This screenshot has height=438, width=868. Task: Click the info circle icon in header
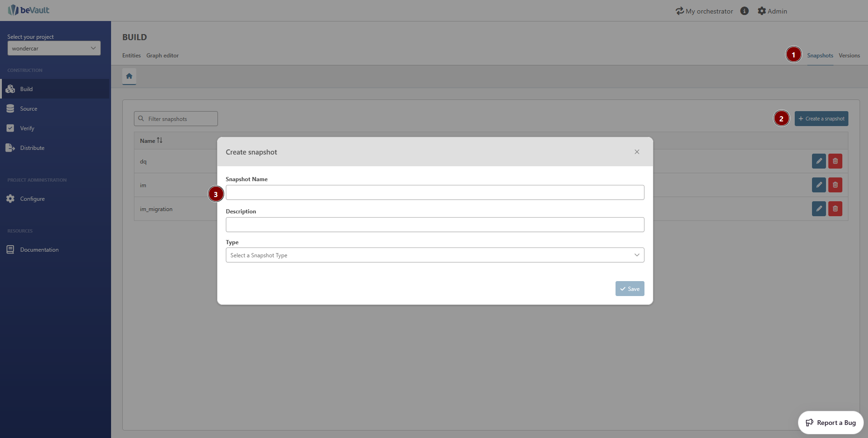coord(744,11)
